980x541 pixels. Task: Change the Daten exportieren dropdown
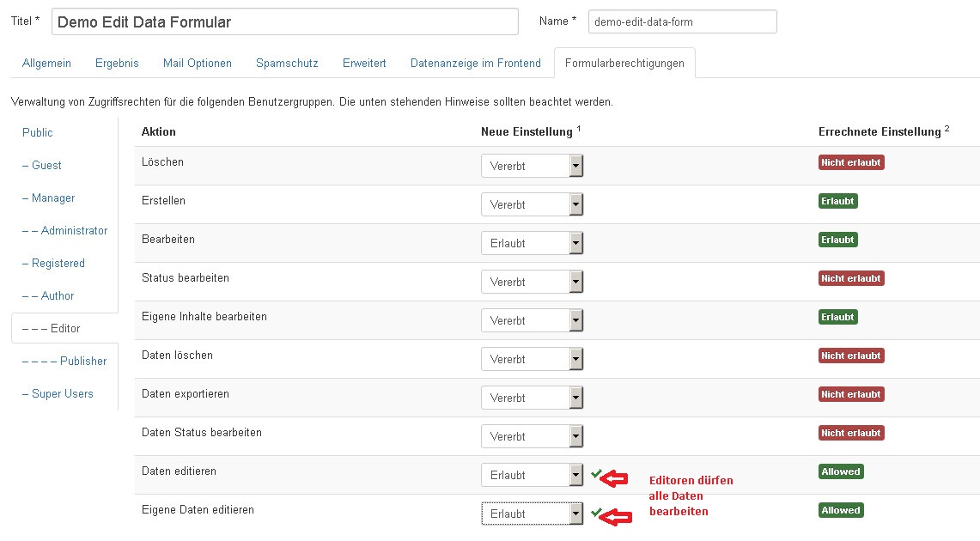click(x=532, y=398)
